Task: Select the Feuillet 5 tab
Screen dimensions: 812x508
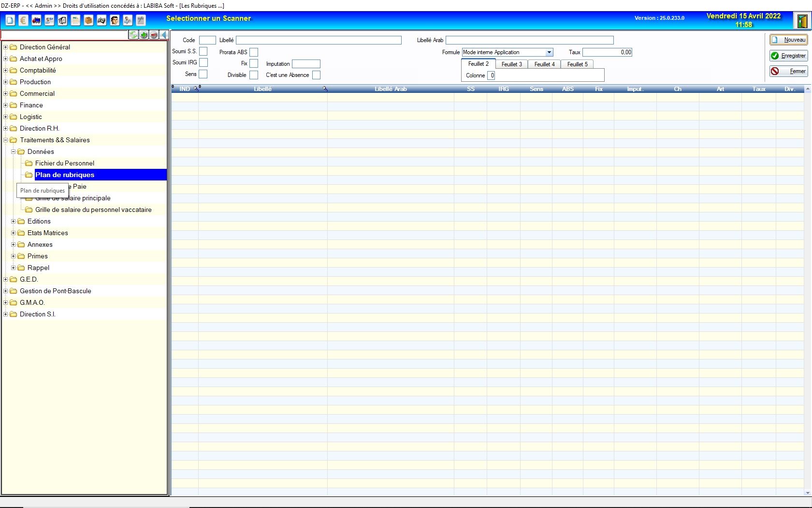Action: pyautogui.click(x=577, y=64)
